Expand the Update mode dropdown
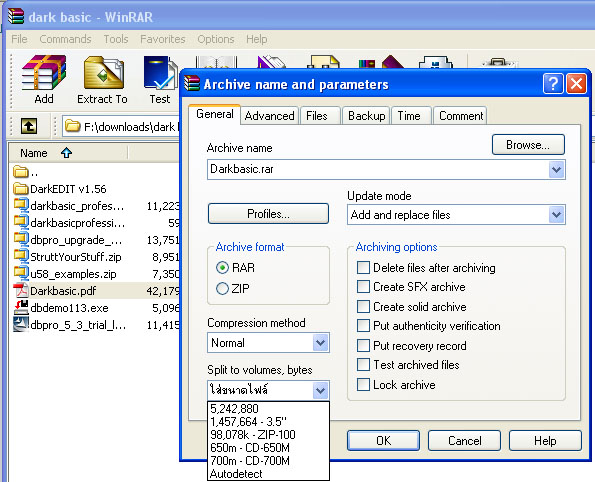The height and width of the screenshot is (482, 595). [556, 215]
